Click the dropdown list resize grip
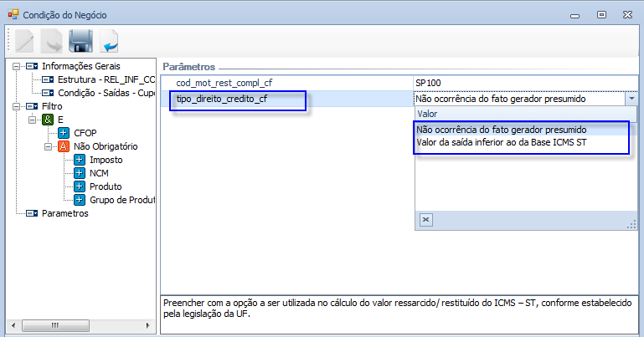Image resolution: width=644 pixels, height=337 pixels. tap(631, 224)
